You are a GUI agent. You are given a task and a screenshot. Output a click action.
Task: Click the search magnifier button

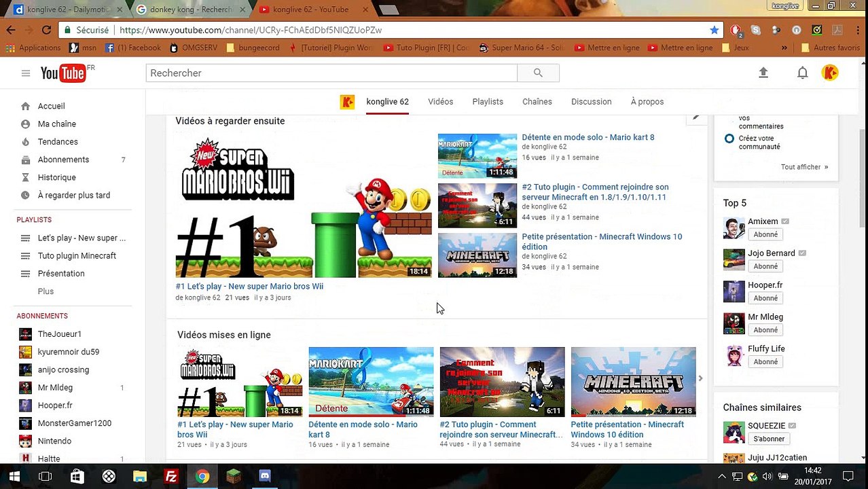(x=538, y=73)
